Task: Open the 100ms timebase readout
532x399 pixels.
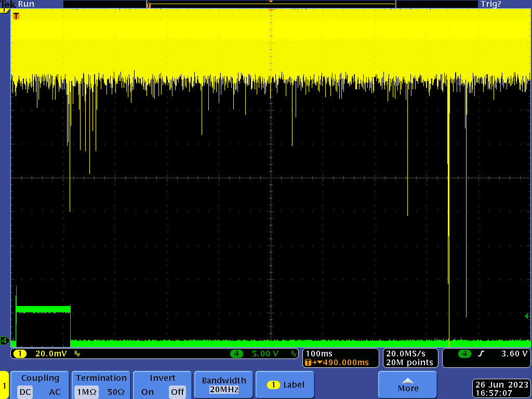Action: point(319,354)
